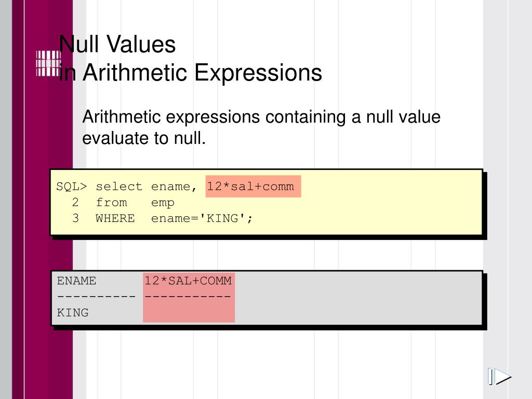Click the "Null Values" title line
Image resolution: width=532 pixels, height=399 pixels.
point(117,45)
